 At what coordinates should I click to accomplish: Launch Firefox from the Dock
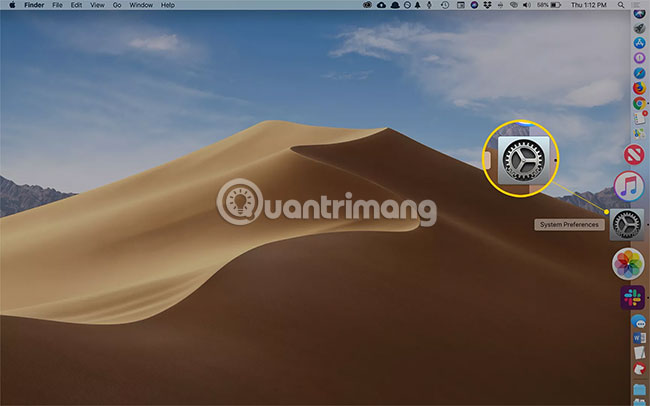coord(639,88)
